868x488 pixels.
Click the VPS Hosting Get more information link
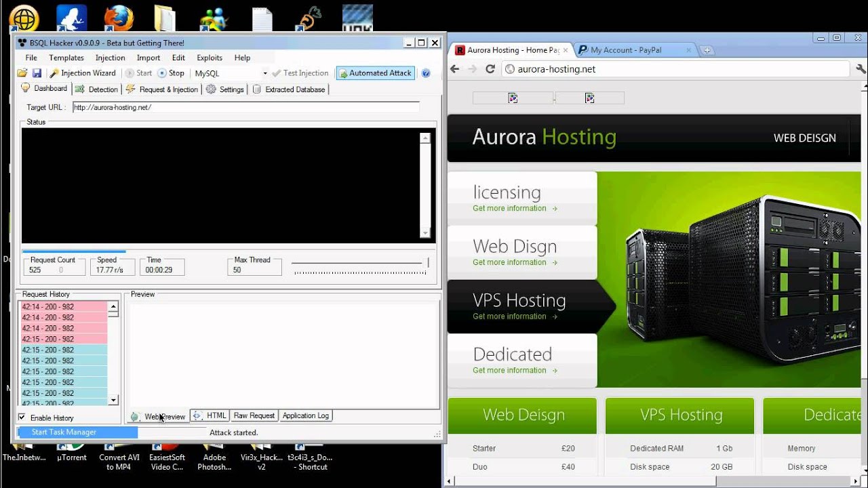[515, 317]
